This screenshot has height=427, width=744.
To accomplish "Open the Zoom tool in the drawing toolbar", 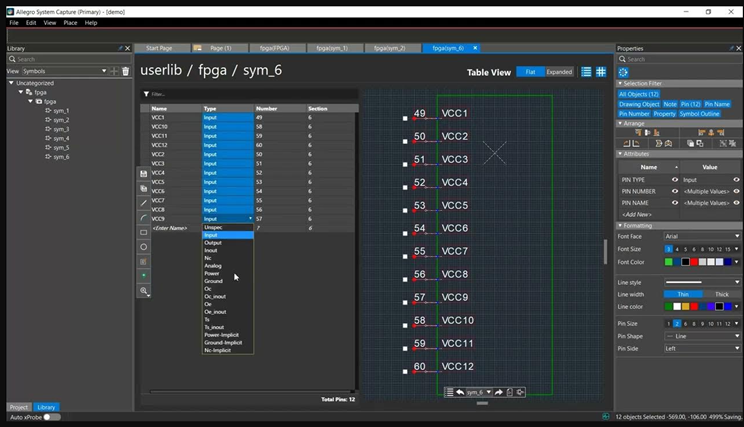I will [x=144, y=291].
